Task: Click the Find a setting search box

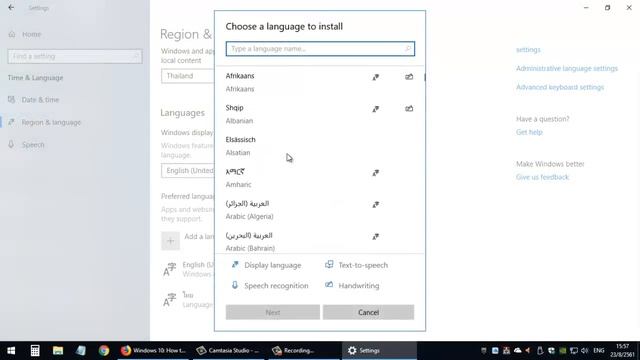Action: pos(75,56)
